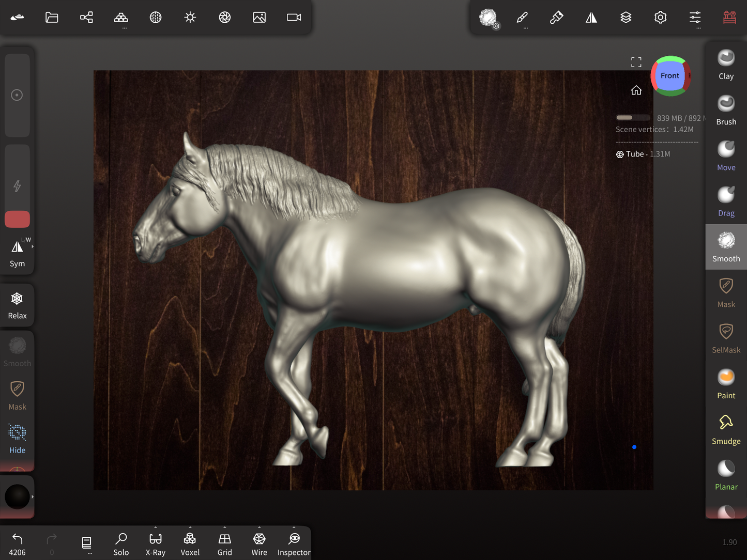Screen dimensions: 747x560
Task: Enable X-Ray view mode
Action: point(155,544)
